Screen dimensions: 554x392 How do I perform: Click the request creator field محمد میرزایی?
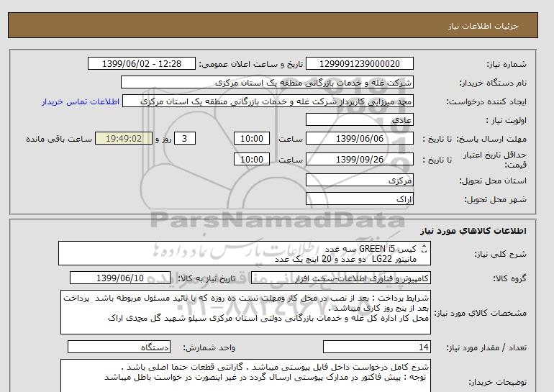point(268,101)
